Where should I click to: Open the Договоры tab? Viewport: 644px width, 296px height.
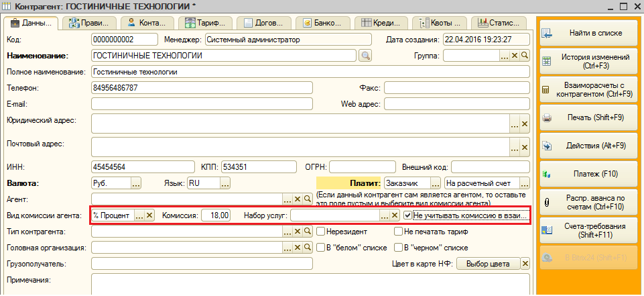tap(264, 23)
